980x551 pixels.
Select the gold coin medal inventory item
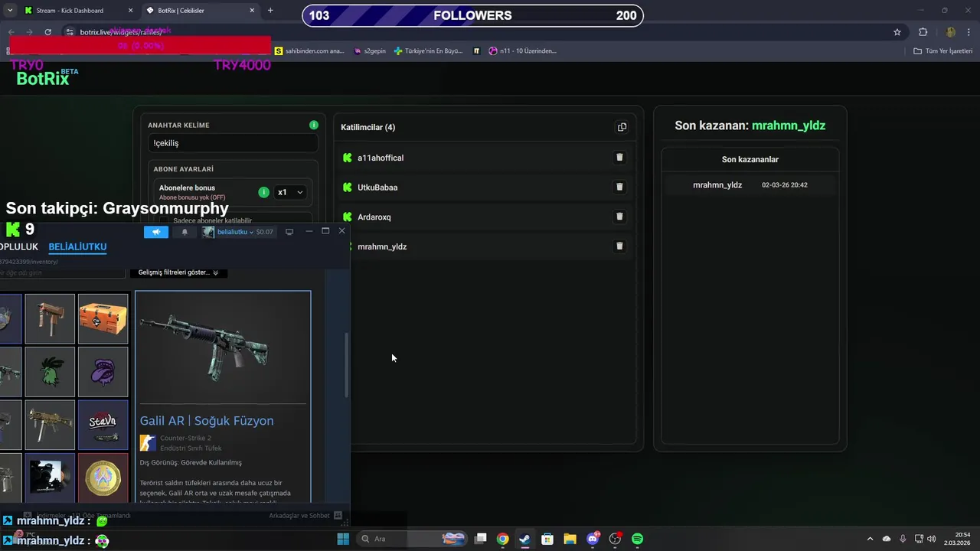[x=103, y=478]
